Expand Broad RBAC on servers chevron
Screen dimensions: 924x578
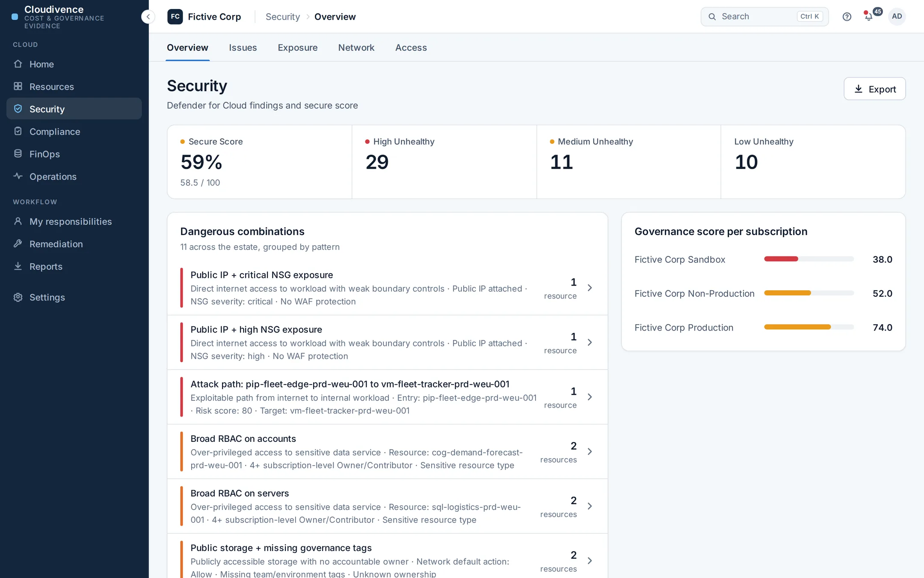(x=590, y=506)
